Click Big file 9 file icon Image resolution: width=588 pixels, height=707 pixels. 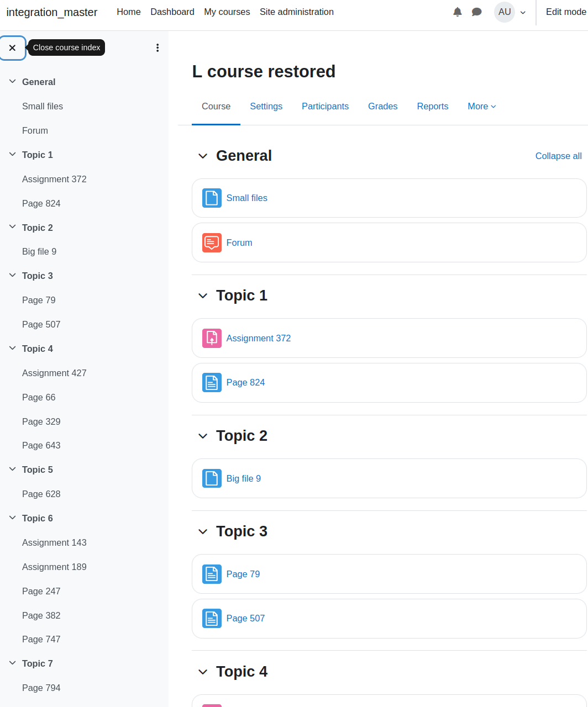(212, 478)
